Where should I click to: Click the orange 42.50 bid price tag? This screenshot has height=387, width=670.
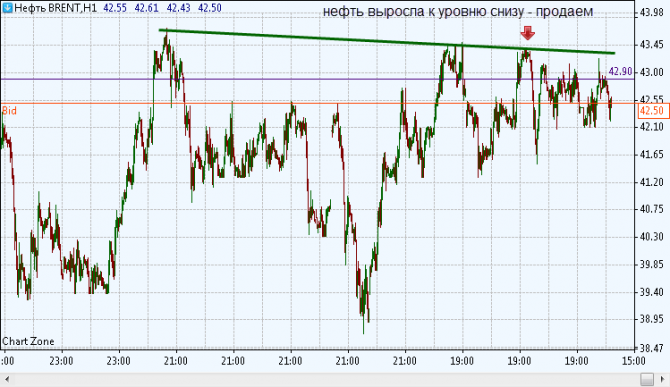tap(652, 111)
